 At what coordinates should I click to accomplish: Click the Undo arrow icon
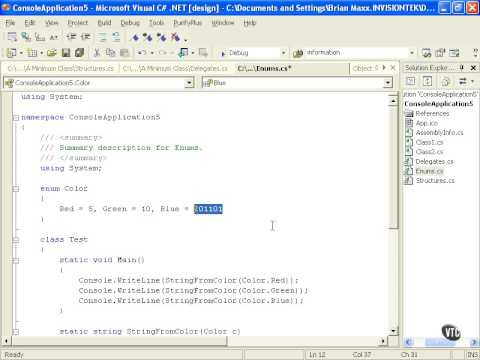pos(142,53)
